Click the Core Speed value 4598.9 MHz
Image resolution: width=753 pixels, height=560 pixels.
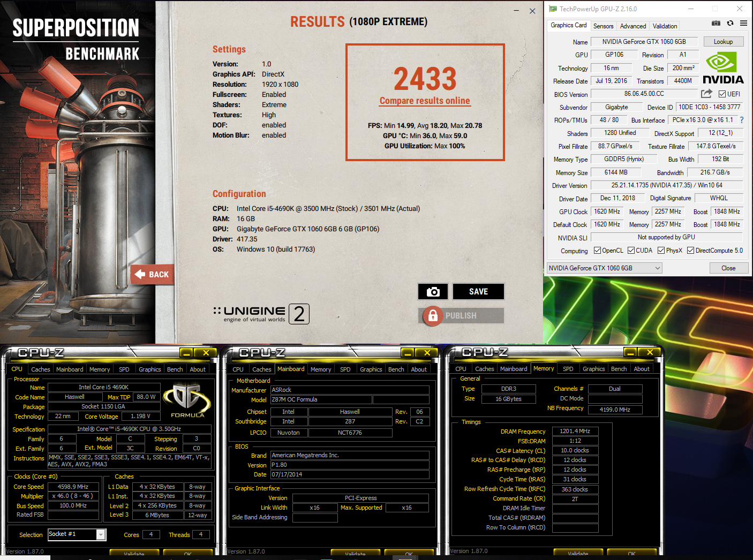[x=73, y=487]
